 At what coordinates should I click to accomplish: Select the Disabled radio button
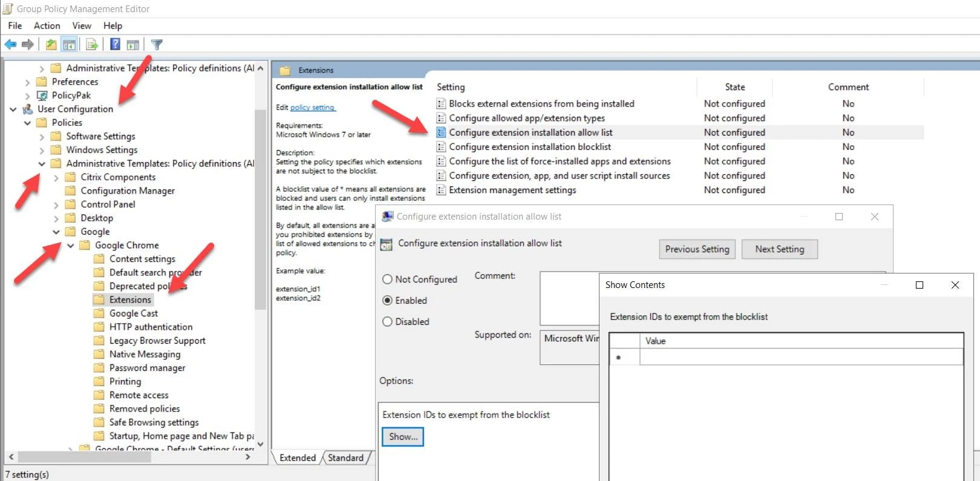(388, 322)
